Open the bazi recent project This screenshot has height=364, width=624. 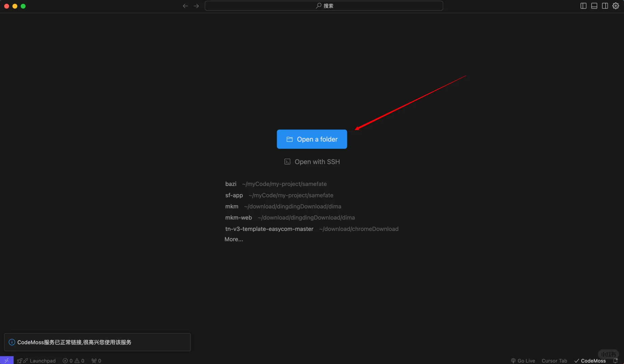tap(231, 184)
